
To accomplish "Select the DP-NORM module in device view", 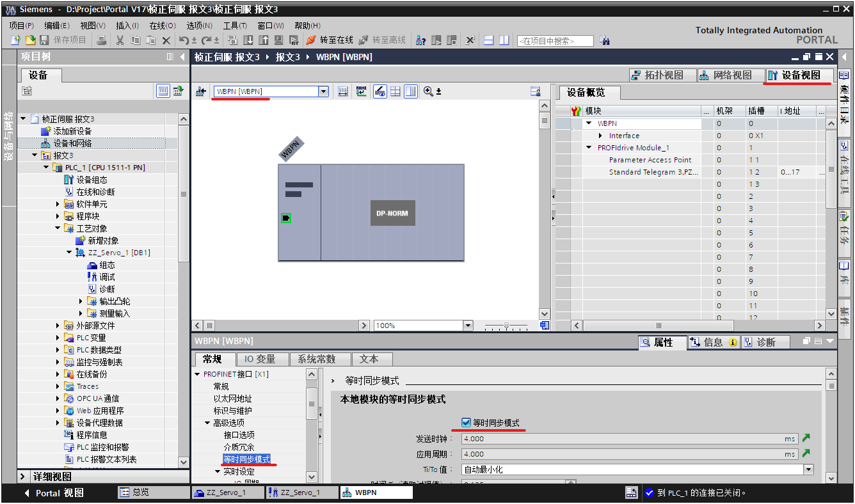I will point(392,213).
